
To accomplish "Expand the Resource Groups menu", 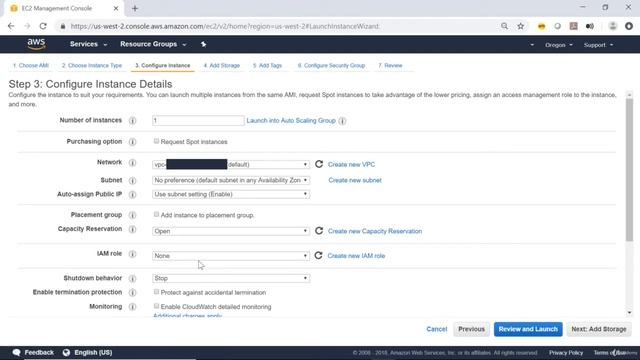I will click(x=153, y=44).
